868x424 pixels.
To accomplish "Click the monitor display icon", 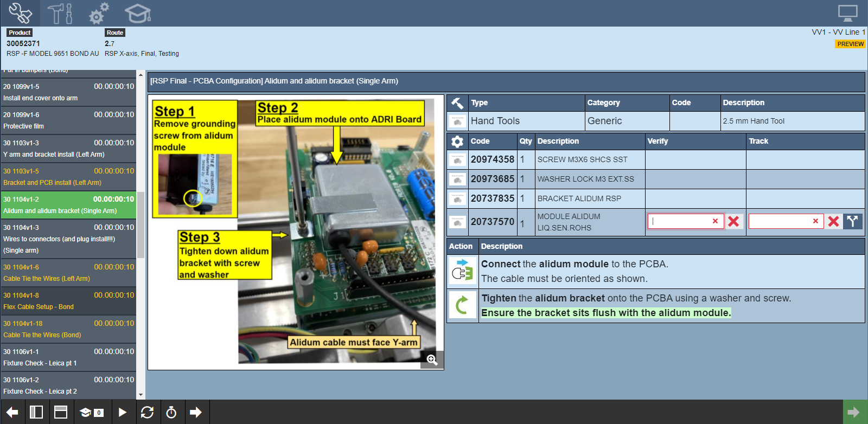I will pos(847,13).
